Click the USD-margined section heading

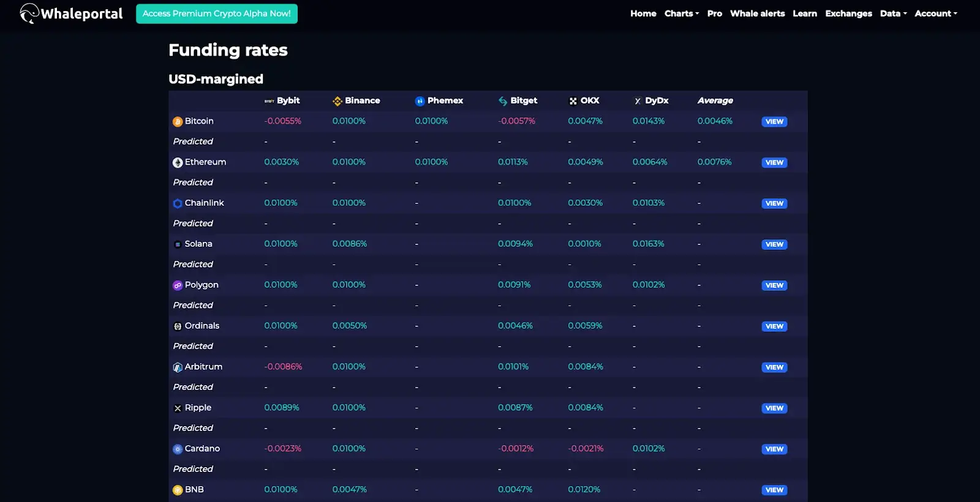coord(216,79)
